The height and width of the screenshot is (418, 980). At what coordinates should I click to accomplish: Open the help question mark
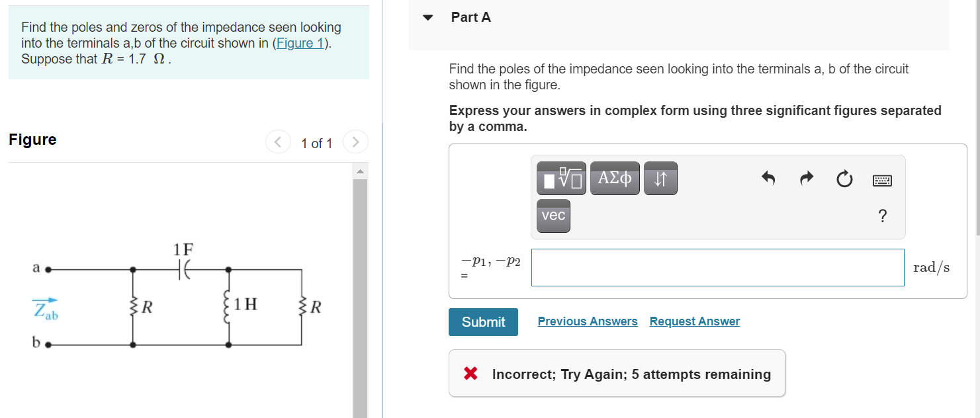point(882,216)
